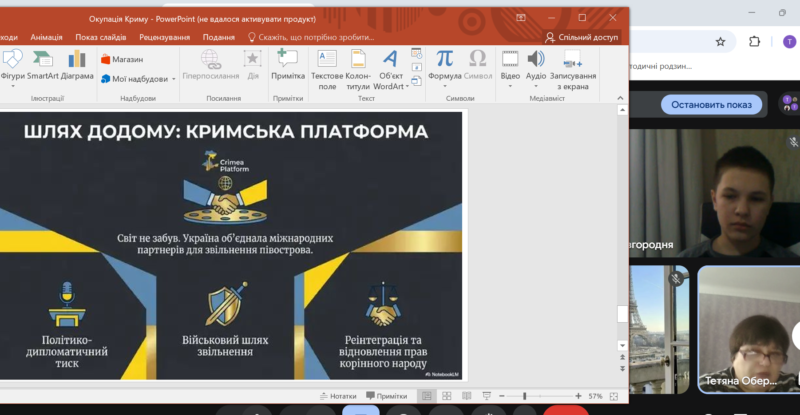Add a Примітка comment from ribbon
This screenshot has width=800, height=415.
pos(288,64)
